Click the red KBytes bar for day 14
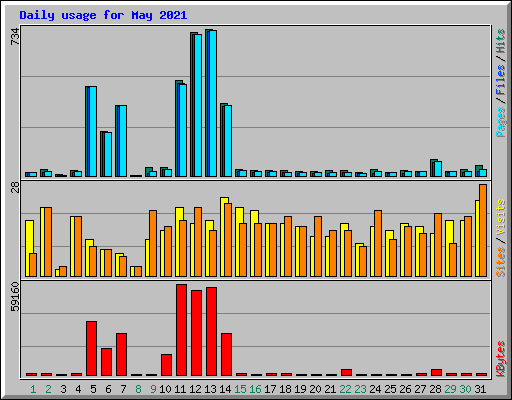This screenshot has width=512, height=400. [x=226, y=354]
